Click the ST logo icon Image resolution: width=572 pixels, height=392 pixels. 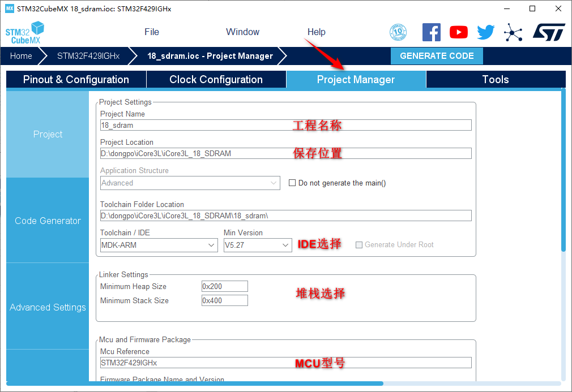[x=548, y=32]
